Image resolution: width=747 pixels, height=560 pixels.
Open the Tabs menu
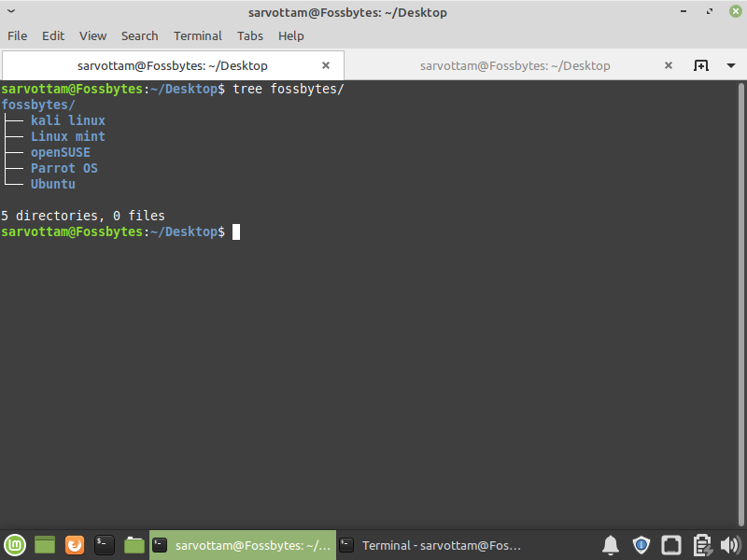coord(249,35)
